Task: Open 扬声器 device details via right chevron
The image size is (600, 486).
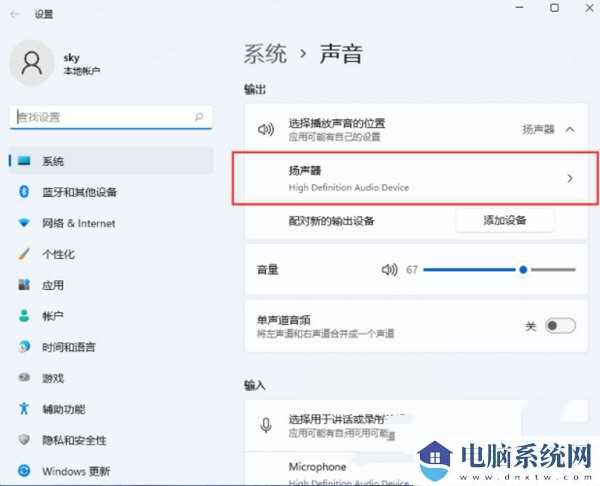Action: coord(570,178)
